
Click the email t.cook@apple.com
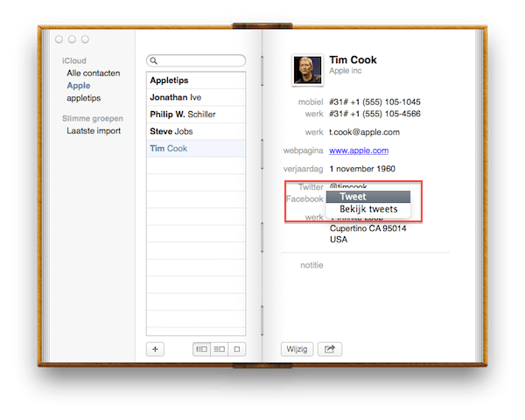[x=364, y=132]
